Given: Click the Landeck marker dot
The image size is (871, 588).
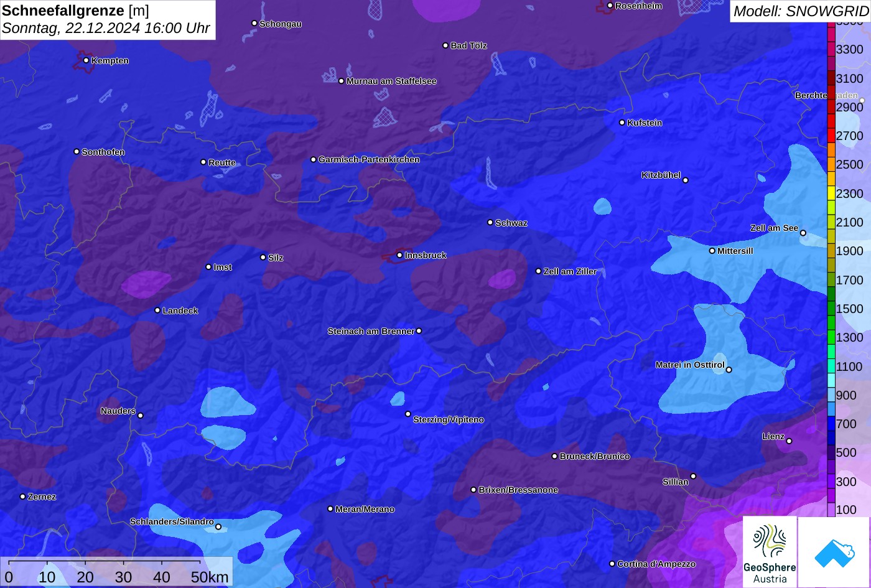Looking at the screenshot, I should 157,310.
